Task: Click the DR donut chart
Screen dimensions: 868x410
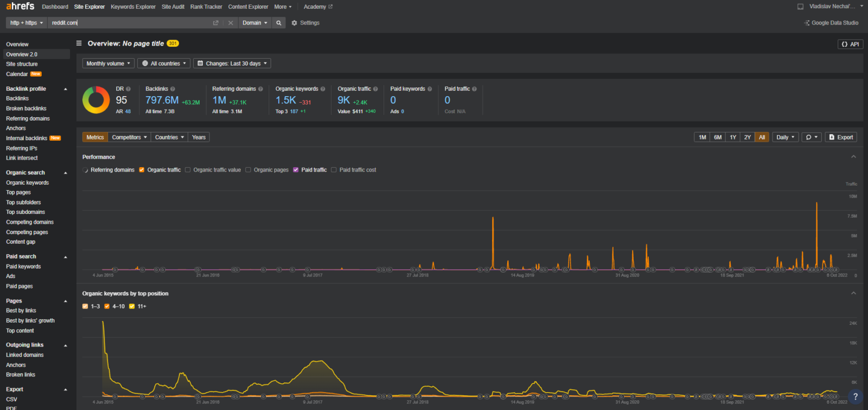Action: [x=96, y=100]
